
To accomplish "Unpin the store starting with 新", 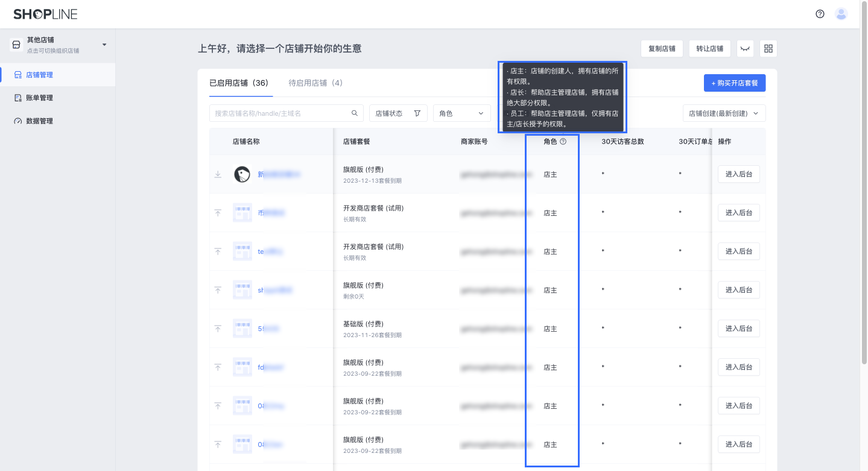I will click(x=218, y=174).
